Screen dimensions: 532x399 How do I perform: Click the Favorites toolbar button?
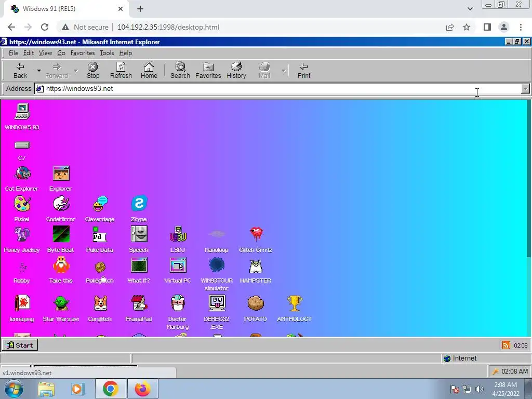click(x=208, y=71)
